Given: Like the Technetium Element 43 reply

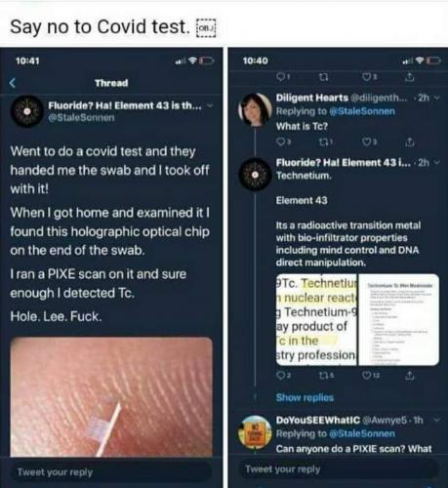Looking at the screenshot, I should tap(369, 376).
